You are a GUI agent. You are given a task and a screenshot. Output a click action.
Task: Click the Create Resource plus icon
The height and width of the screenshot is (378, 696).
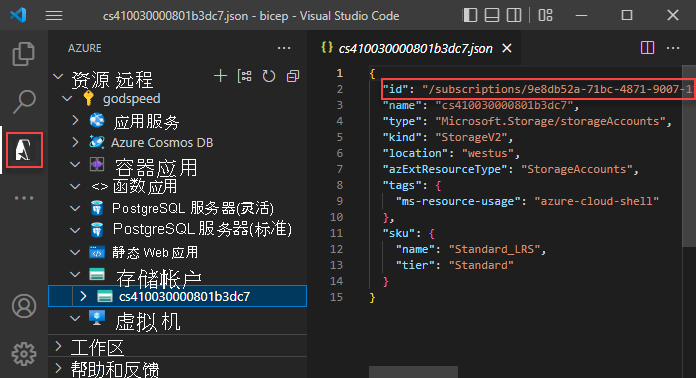tap(220, 76)
